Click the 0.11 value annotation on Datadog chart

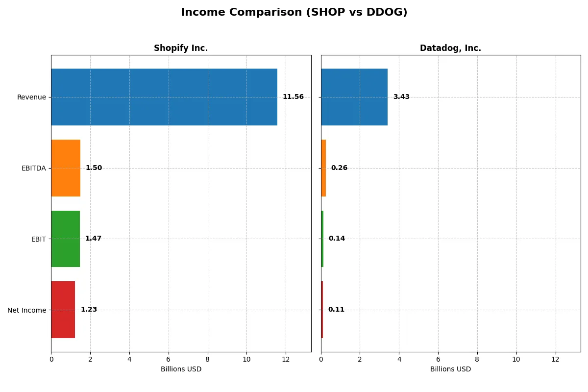[x=337, y=309]
